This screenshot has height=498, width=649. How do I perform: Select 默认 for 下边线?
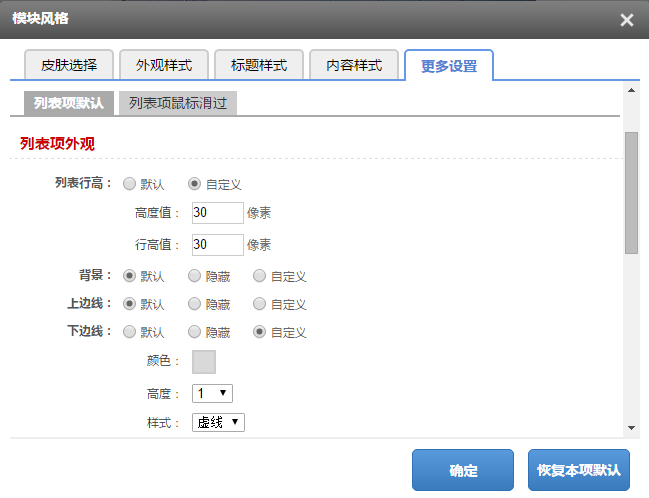click(130, 332)
